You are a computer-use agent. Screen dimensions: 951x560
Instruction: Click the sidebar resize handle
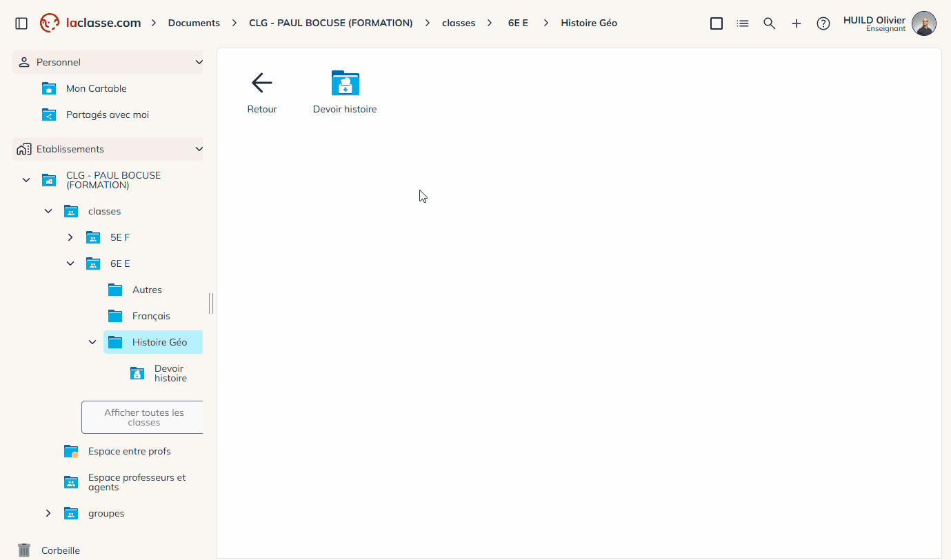point(211,303)
